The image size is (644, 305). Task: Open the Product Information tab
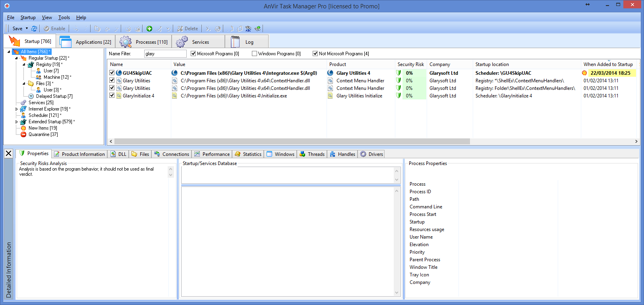coord(79,154)
